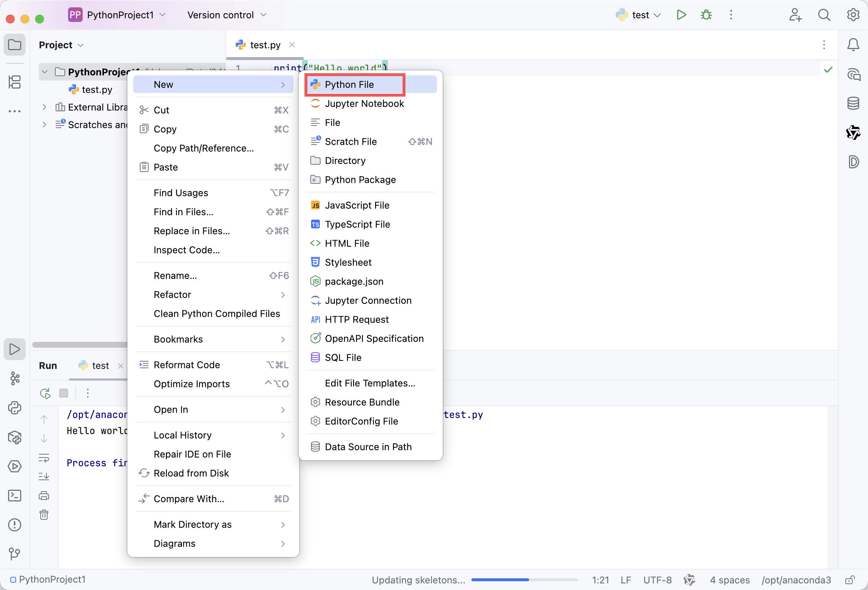Screen dimensions: 868x590
Task: Open the Local History submenu
Action: tap(213, 435)
